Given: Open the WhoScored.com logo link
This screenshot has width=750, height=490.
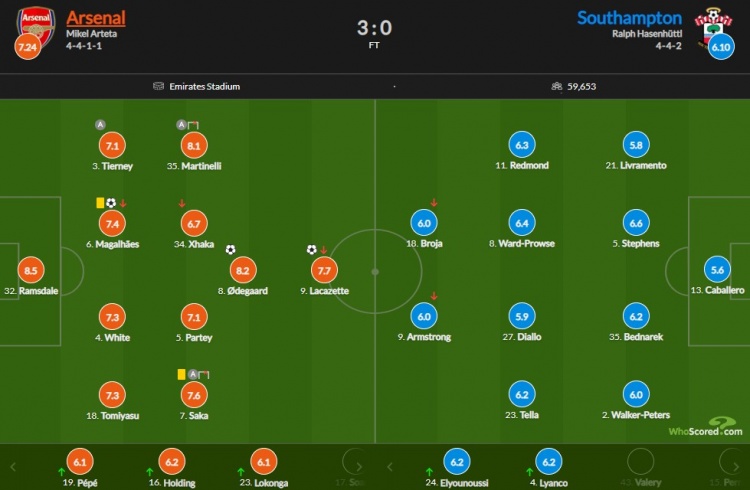Looking at the screenshot, I should tap(706, 427).
